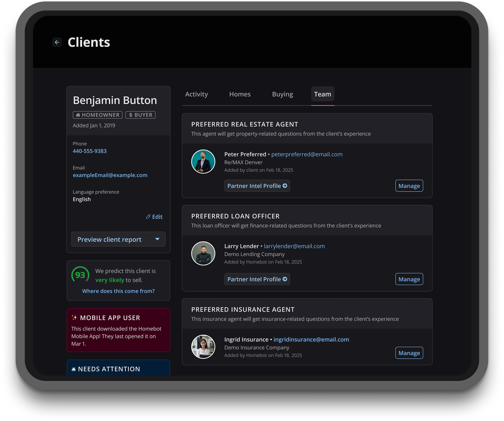The image size is (504, 421).
Task: Click the dollar icon in Buyer badge
Action: (131, 115)
